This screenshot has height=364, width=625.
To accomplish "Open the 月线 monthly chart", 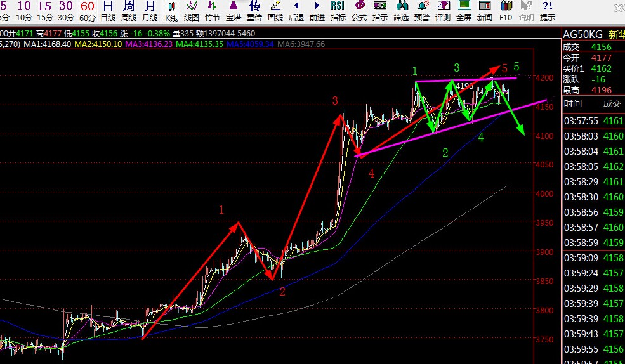I will (x=150, y=11).
